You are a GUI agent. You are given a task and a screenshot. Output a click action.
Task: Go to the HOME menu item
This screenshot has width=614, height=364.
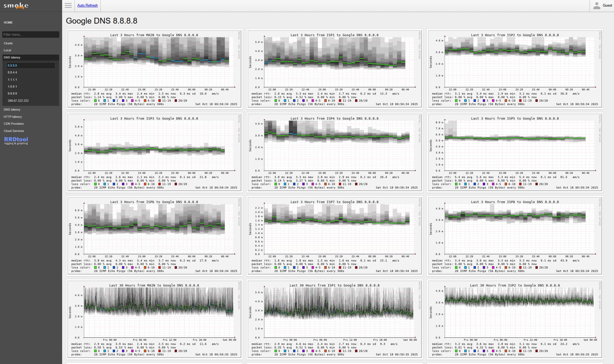(x=8, y=22)
